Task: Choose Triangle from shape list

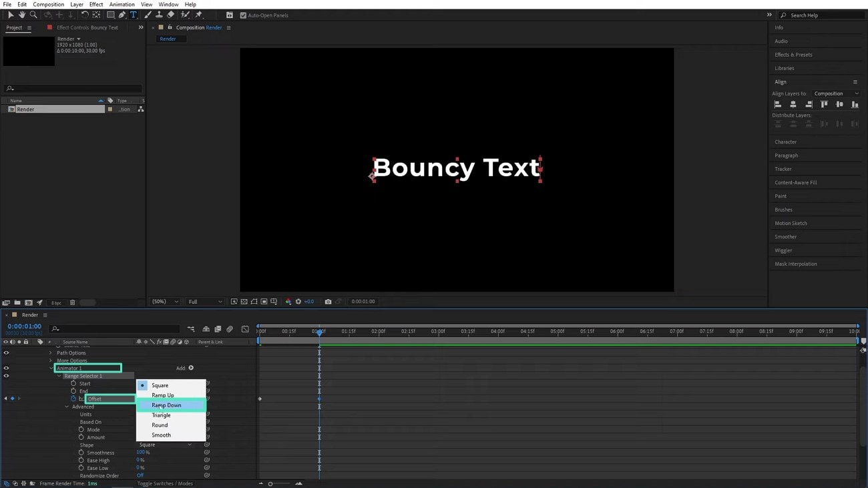Action: (171, 415)
